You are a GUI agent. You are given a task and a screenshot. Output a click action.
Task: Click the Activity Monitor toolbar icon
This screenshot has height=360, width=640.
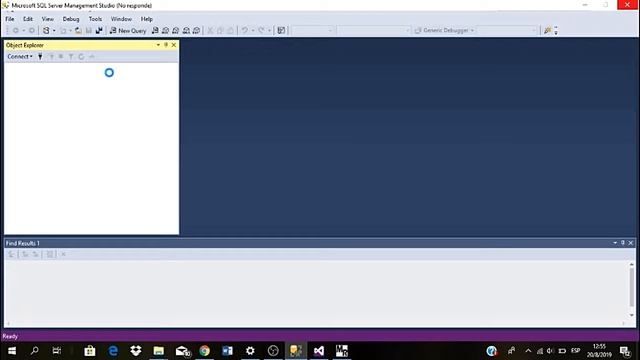click(281, 31)
